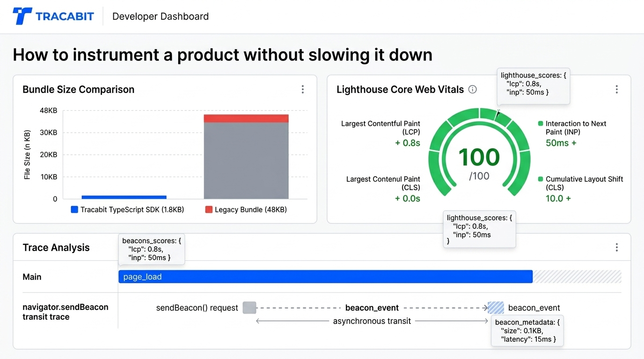644x359 pixels.
Task: Click Developer Dashboard header title
Action: [161, 16]
